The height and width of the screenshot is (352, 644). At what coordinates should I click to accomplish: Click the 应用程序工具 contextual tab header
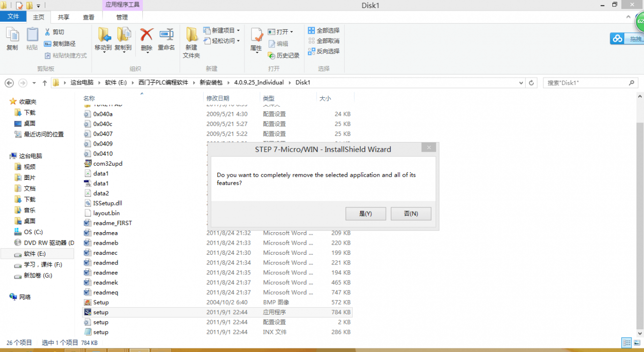coord(122,5)
